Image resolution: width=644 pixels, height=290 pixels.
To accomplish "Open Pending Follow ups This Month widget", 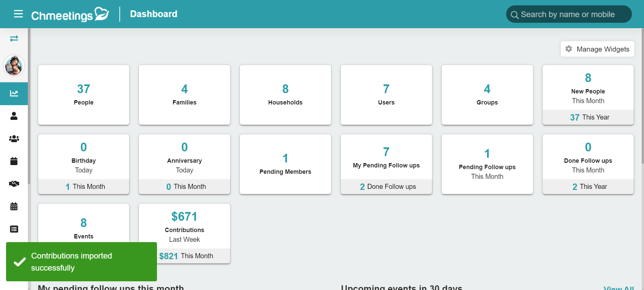I will coord(487,164).
